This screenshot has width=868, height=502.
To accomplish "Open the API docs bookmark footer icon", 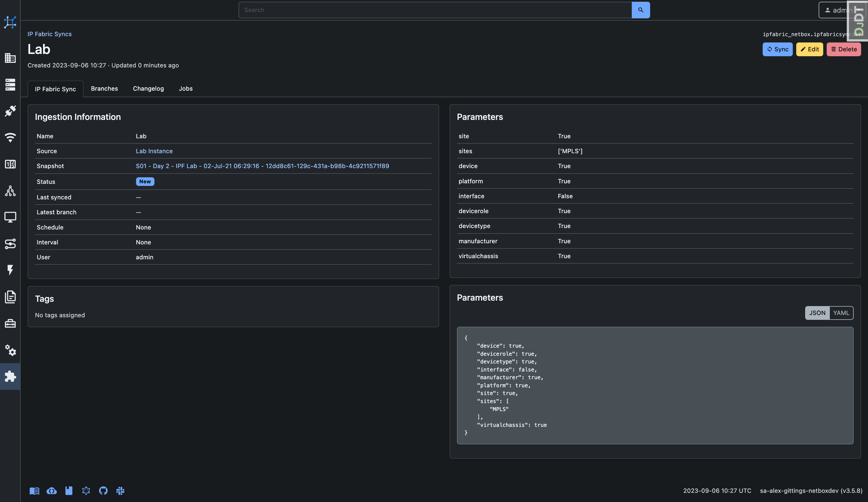I will (69, 491).
